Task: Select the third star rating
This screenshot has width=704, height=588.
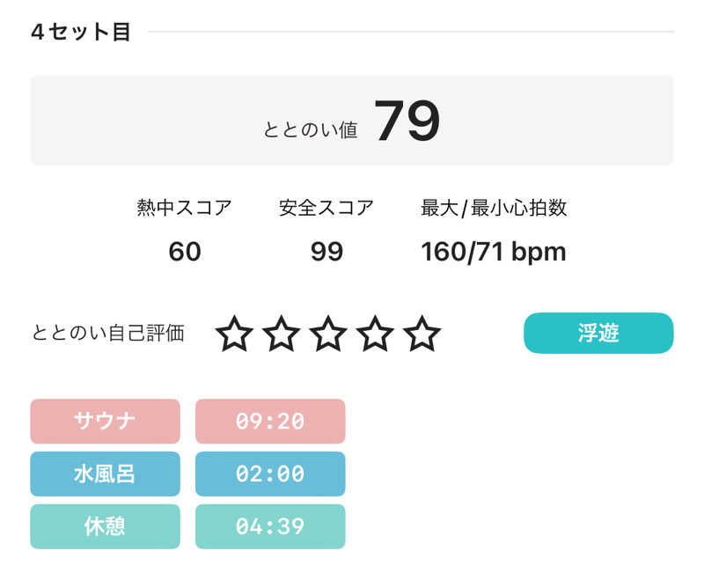Action: (328, 334)
